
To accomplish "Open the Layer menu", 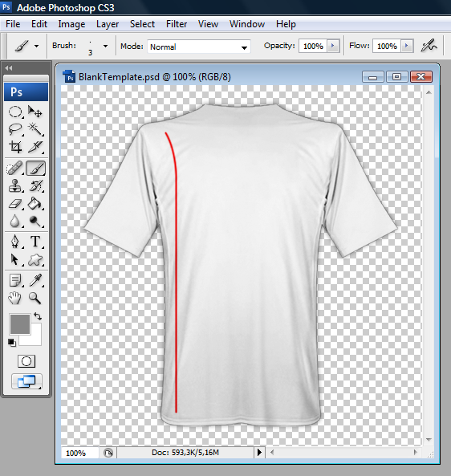I will (108, 24).
